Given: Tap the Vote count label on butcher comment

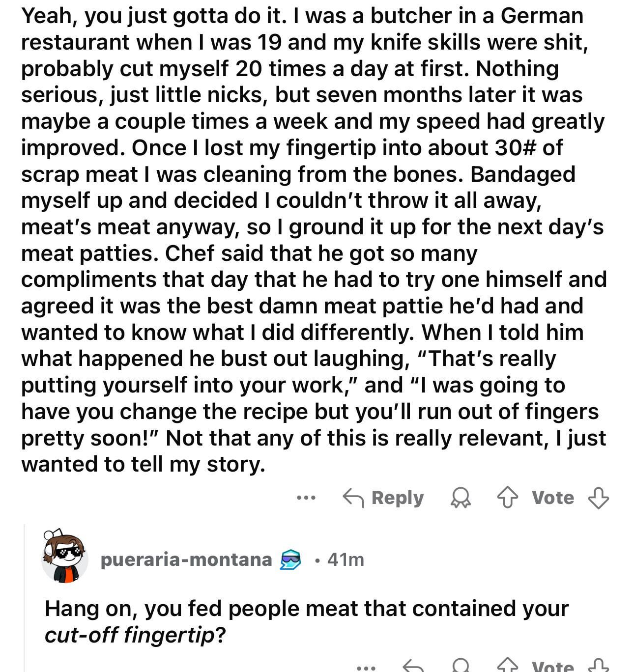Looking at the screenshot, I should tap(553, 498).
